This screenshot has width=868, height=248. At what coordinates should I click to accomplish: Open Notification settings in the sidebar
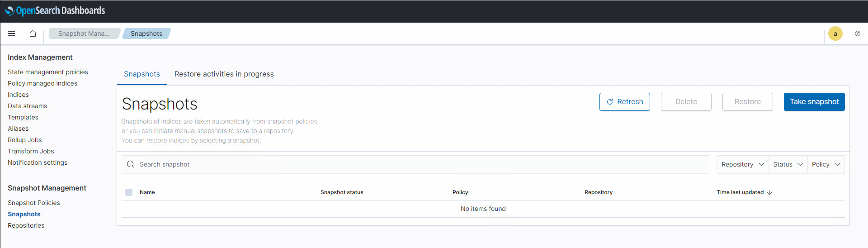[38, 162]
